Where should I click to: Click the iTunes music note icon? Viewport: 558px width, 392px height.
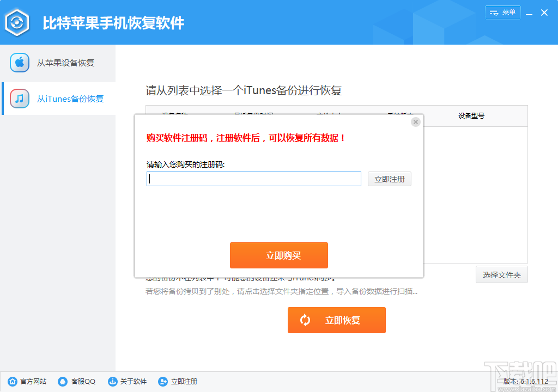tap(20, 99)
